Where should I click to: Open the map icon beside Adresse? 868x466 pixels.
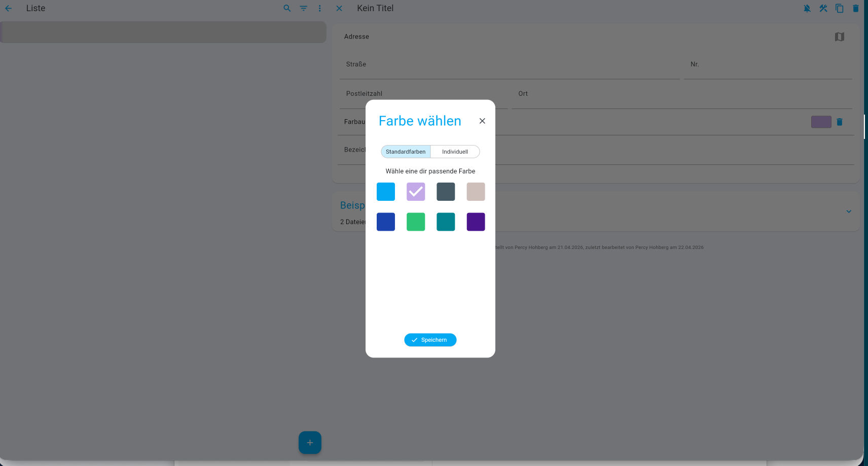[x=840, y=37]
